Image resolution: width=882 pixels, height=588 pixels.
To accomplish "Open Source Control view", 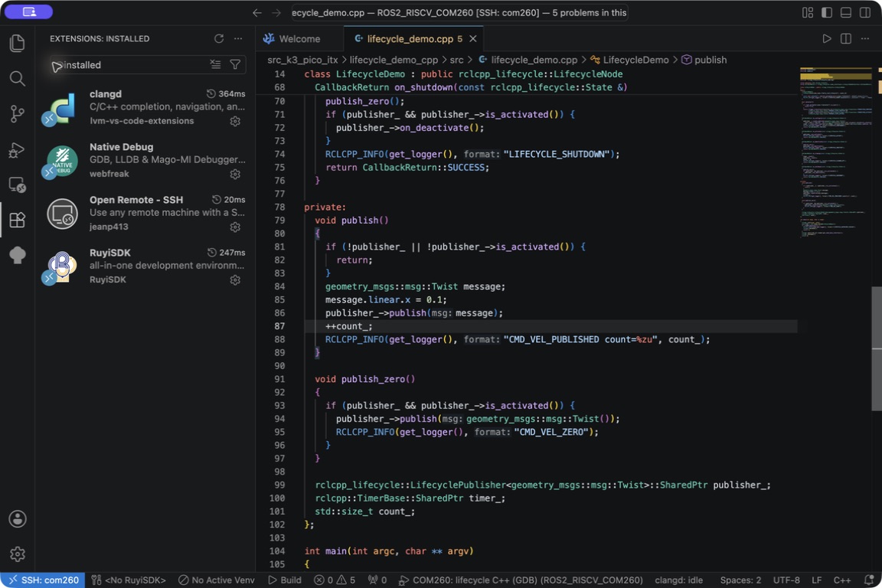I will tap(18, 113).
